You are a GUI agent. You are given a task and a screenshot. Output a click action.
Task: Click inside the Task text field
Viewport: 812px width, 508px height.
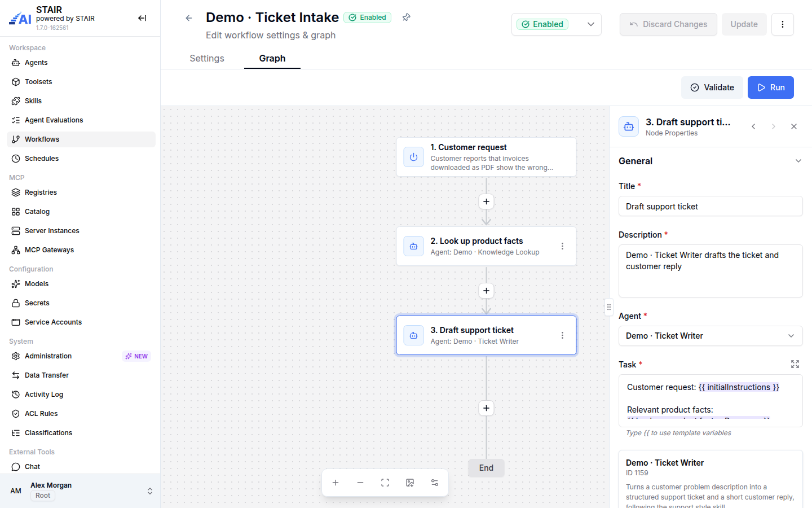(710, 401)
